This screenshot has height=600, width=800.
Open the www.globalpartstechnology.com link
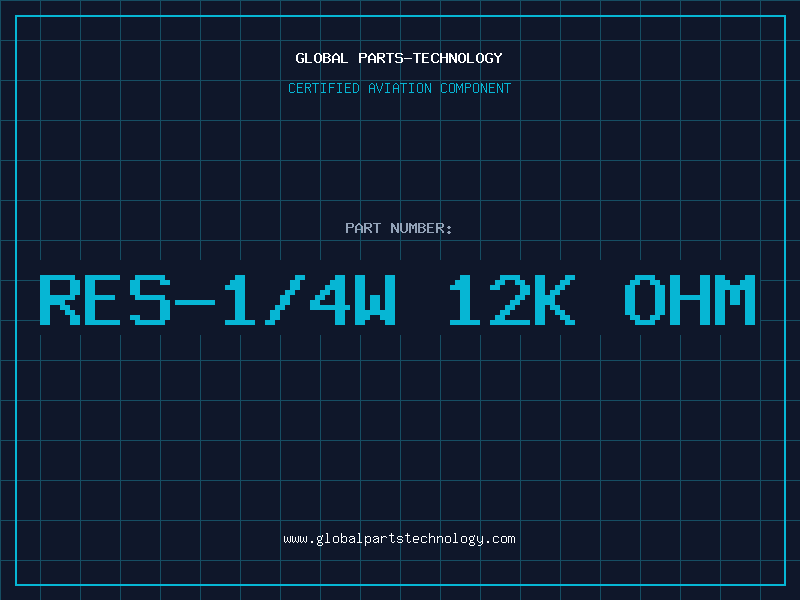pos(399,539)
